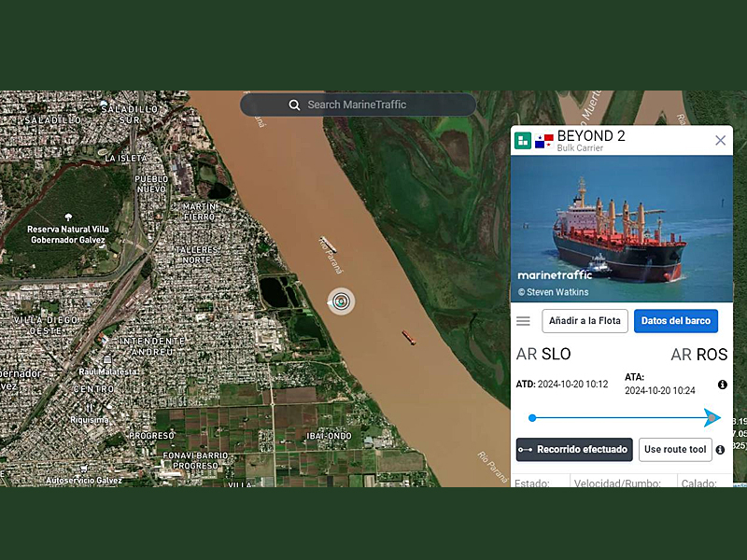Click voyage progress start dot
747x560 pixels.
click(x=532, y=418)
